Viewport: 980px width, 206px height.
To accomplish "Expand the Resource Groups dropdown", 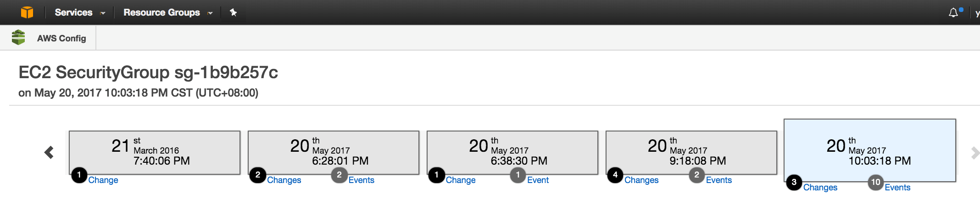I will (168, 12).
